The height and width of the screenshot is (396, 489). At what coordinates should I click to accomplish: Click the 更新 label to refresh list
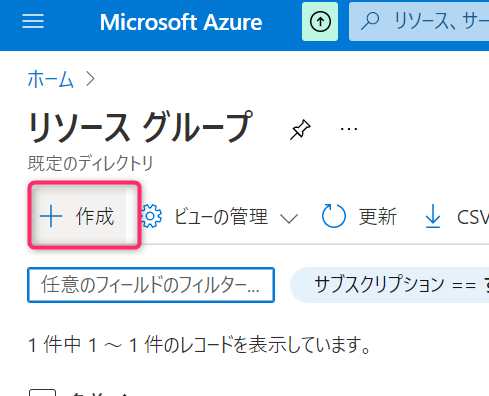[377, 217]
